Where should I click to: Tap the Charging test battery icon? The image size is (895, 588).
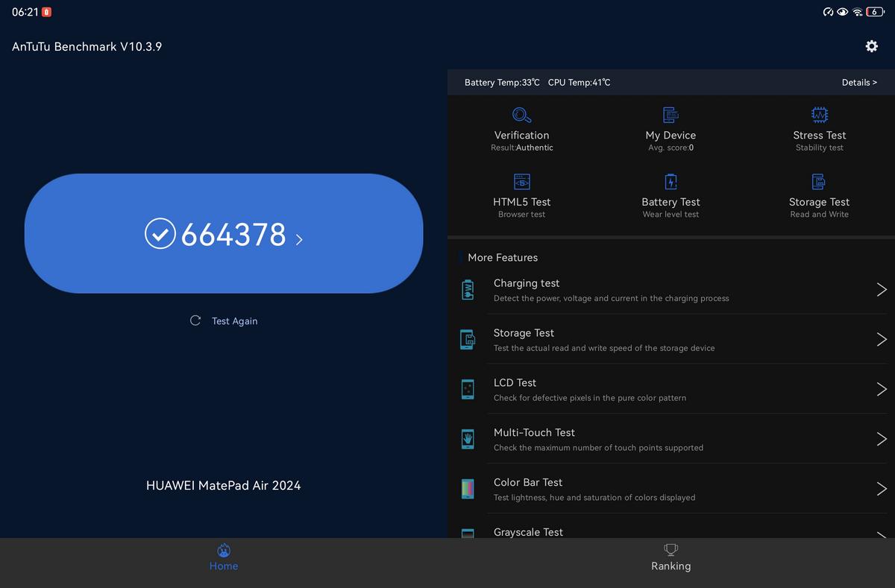point(468,290)
